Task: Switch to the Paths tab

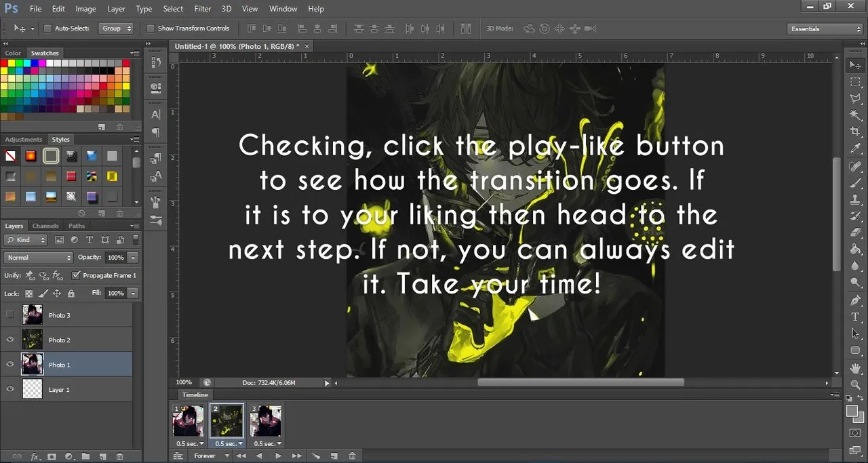Action: coord(77,226)
